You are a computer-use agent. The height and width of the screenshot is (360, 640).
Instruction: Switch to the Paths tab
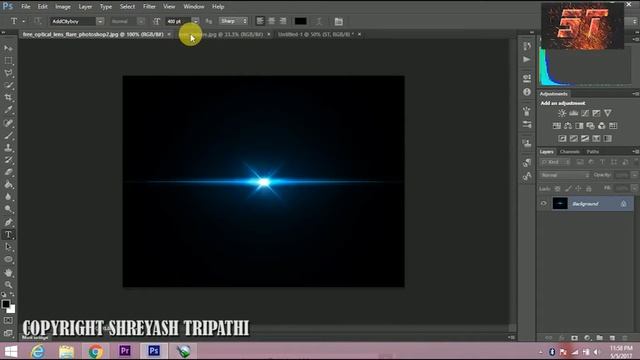pyautogui.click(x=593, y=152)
